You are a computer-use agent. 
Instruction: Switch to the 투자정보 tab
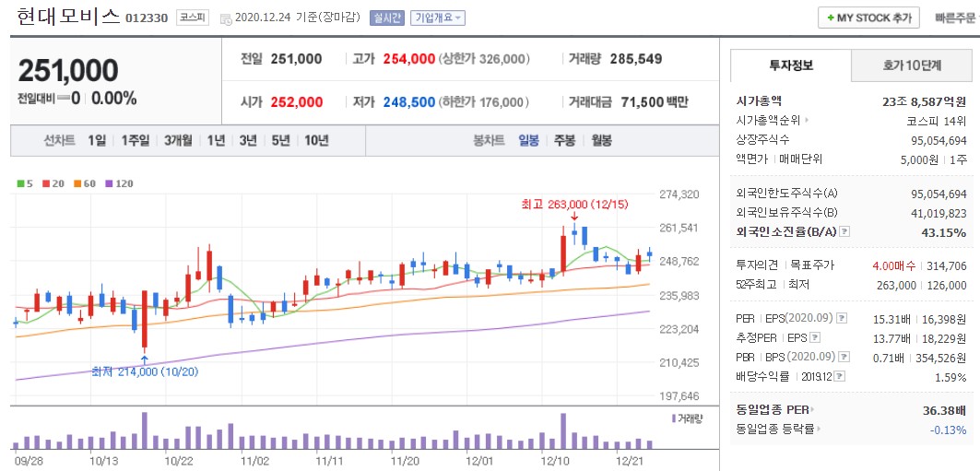click(x=791, y=65)
